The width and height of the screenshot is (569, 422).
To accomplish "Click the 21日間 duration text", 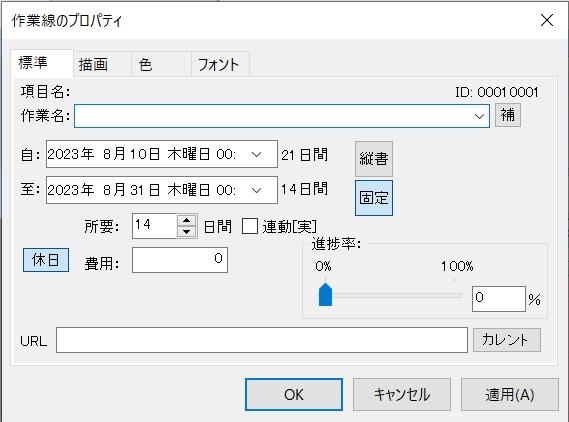I will (x=304, y=155).
